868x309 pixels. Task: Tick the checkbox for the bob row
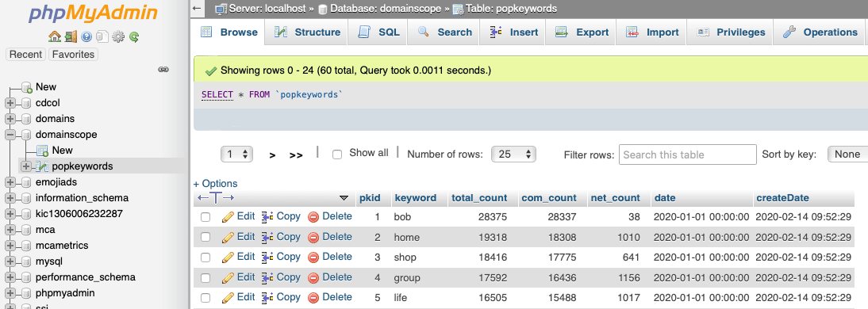click(205, 217)
